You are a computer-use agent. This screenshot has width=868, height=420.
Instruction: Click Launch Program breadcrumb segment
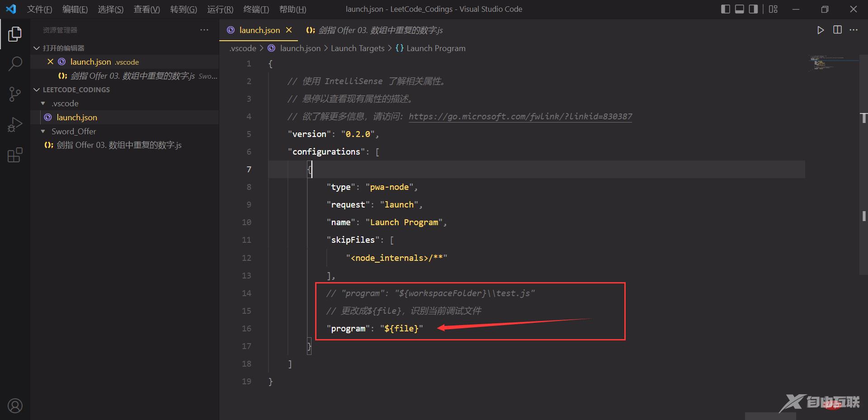coord(436,48)
